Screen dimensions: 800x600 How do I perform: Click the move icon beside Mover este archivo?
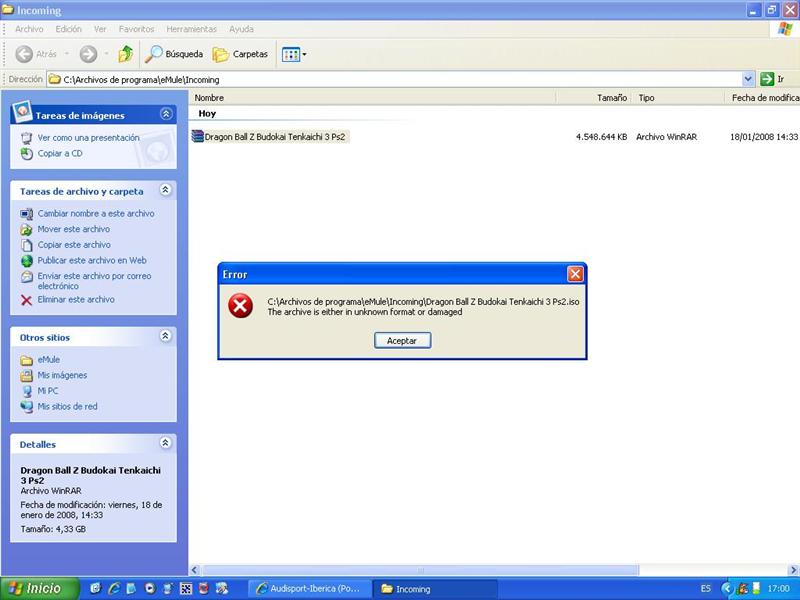coord(27,230)
